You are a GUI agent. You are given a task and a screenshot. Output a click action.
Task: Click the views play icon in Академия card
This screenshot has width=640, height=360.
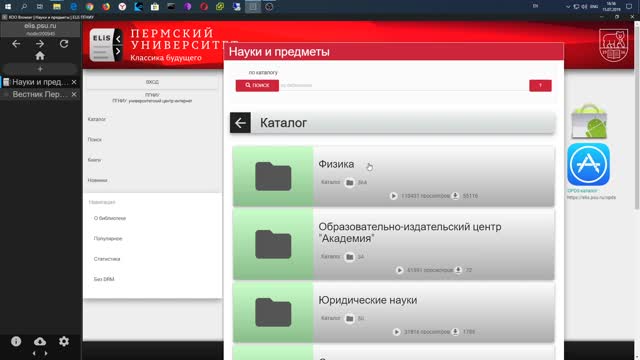400,270
